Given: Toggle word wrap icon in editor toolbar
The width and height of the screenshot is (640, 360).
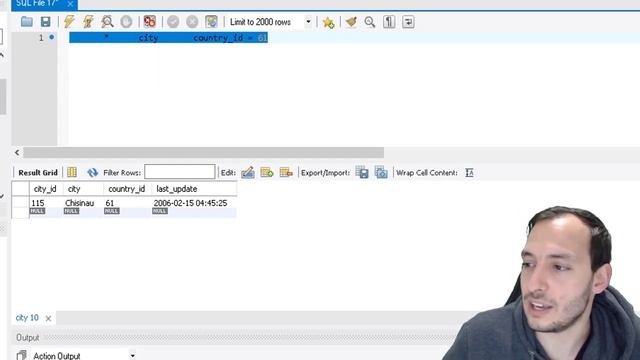Looking at the screenshot, I should click(x=408, y=22).
